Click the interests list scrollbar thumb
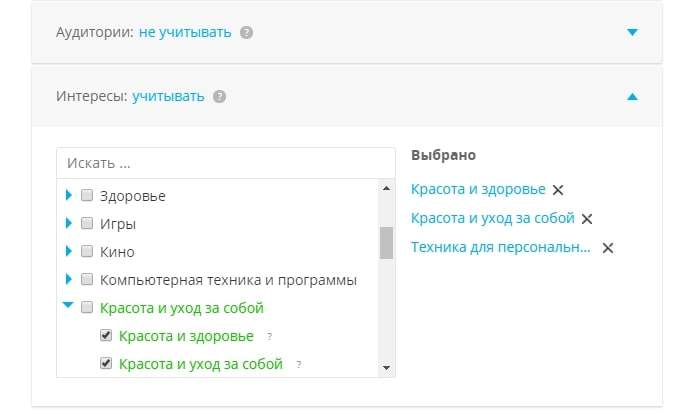The width and height of the screenshot is (695, 415). (386, 242)
